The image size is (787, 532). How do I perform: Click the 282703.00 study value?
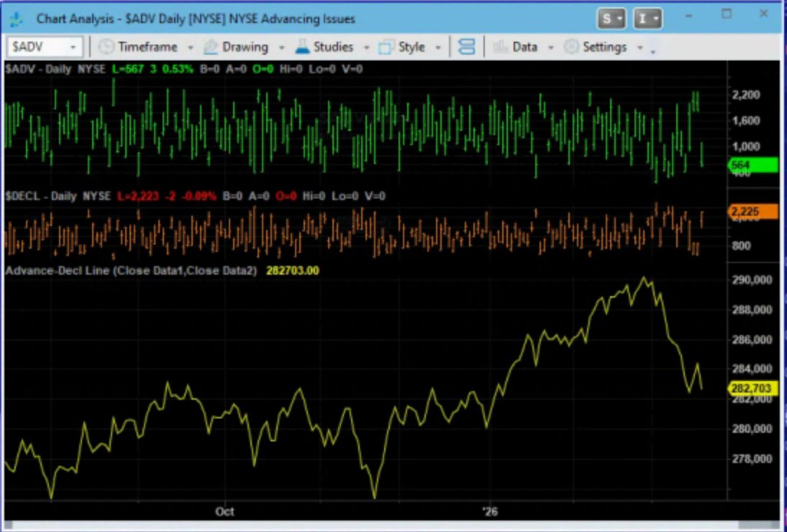coord(293,271)
